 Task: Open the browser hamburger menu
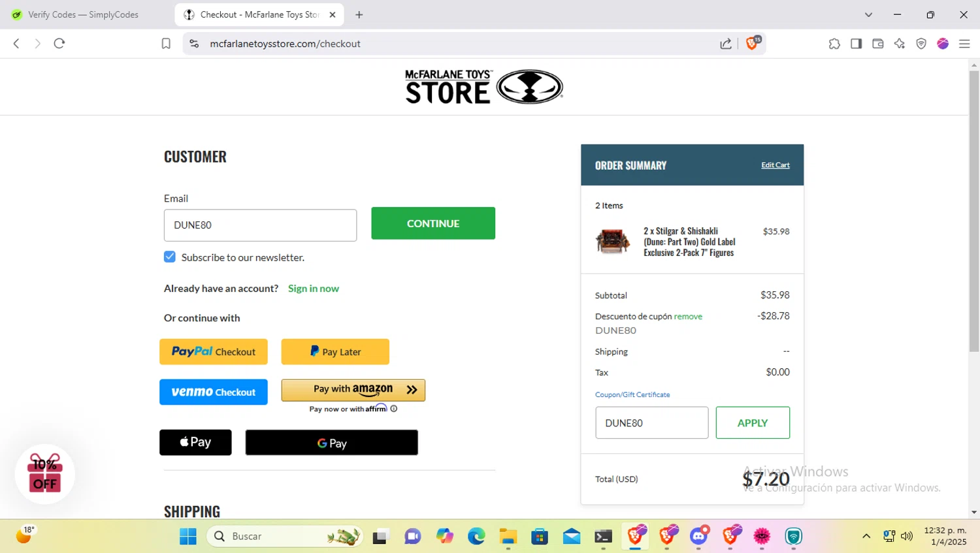coord(964,44)
